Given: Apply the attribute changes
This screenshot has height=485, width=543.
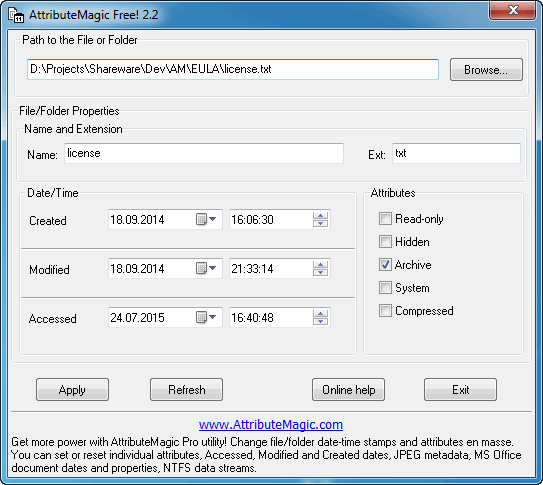Looking at the screenshot, I should pos(72,390).
